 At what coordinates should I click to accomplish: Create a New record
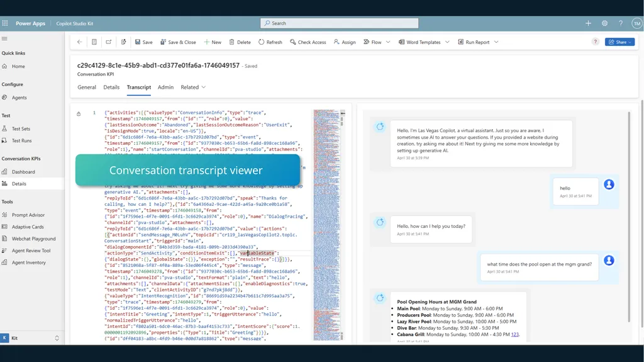coord(213,42)
